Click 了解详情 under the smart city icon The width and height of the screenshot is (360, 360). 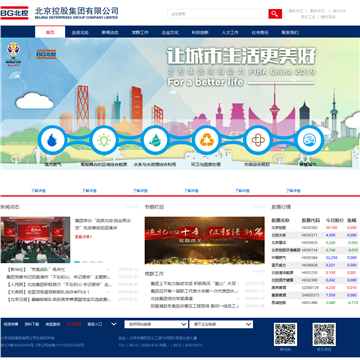(x=293, y=191)
